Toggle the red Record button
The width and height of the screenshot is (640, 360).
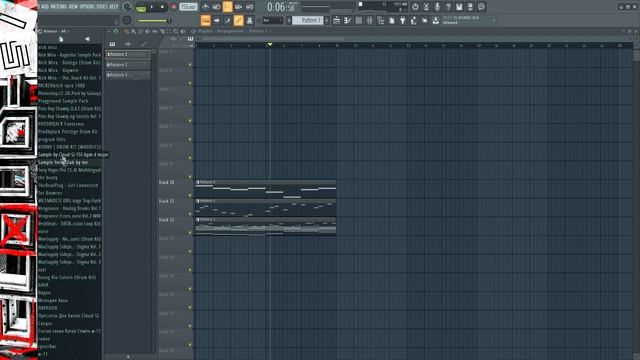click(173, 7)
